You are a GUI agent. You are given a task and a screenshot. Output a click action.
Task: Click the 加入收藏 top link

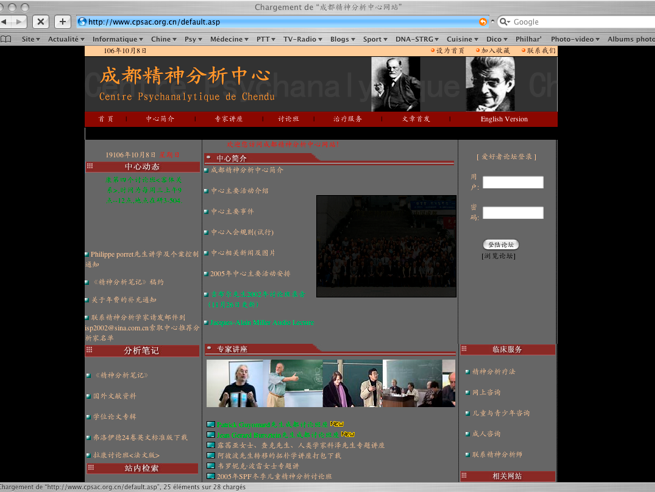click(x=495, y=51)
